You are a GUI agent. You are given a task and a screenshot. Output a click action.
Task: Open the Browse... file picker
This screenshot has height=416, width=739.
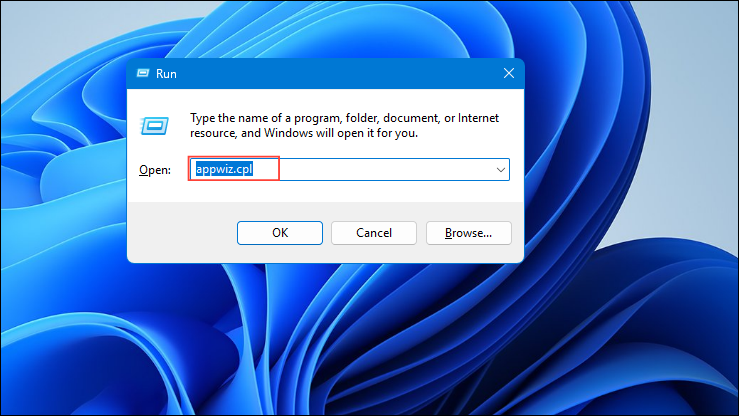coord(468,233)
